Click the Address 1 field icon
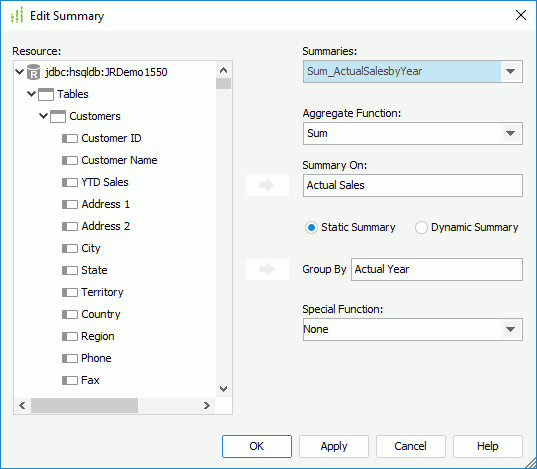Viewport: 537px width, 469px height. 70,205
